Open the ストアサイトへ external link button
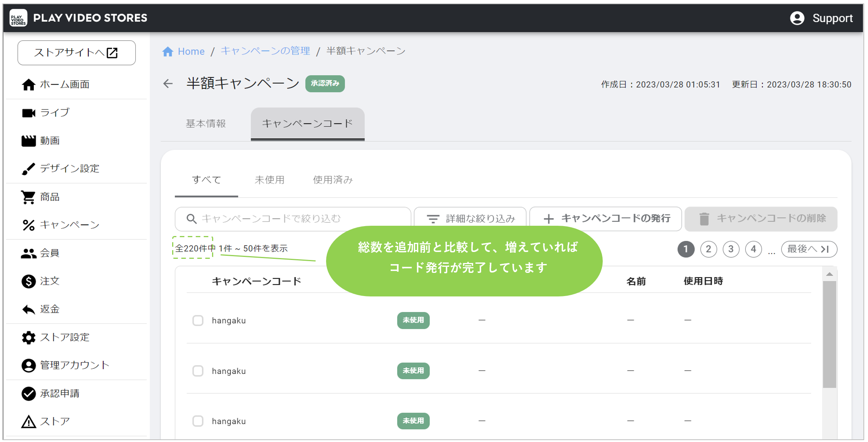868x442 pixels. pos(76,52)
